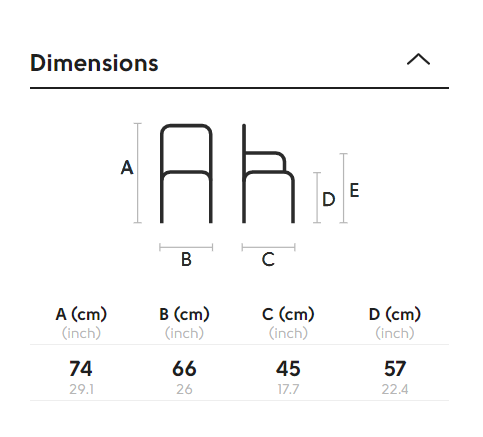Select the D (cm) column header

point(395,314)
